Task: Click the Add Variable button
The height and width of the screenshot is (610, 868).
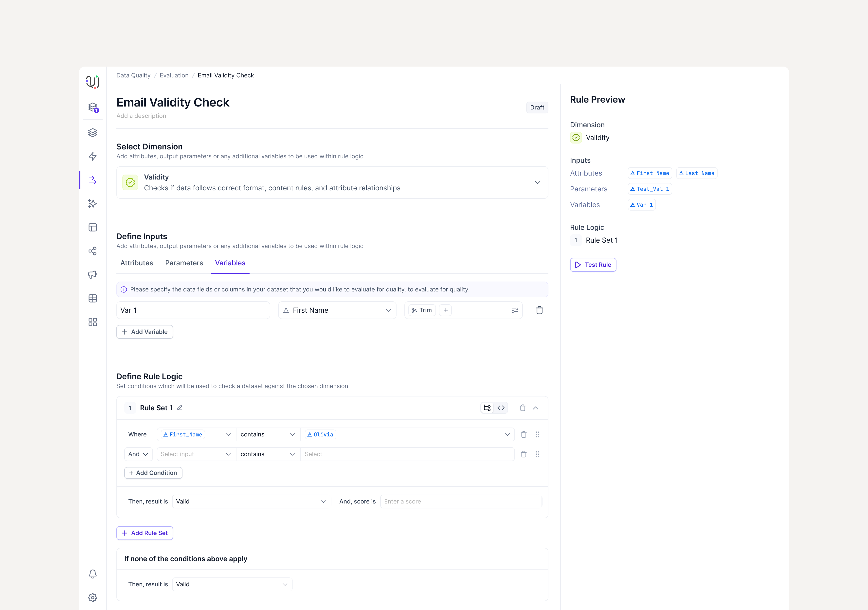Action: tap(145, 332)
